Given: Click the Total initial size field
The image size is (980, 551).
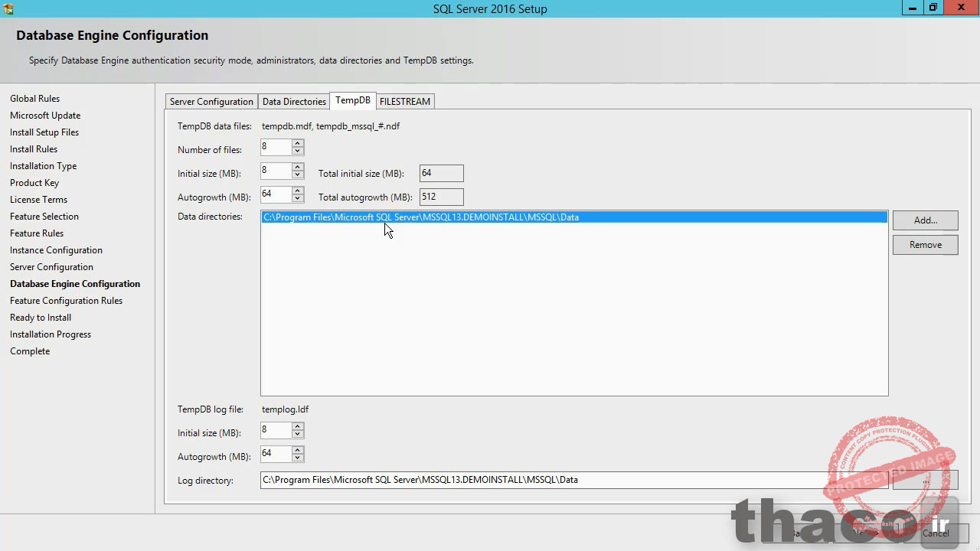Looking at the screenshot, I should (441, 173).
